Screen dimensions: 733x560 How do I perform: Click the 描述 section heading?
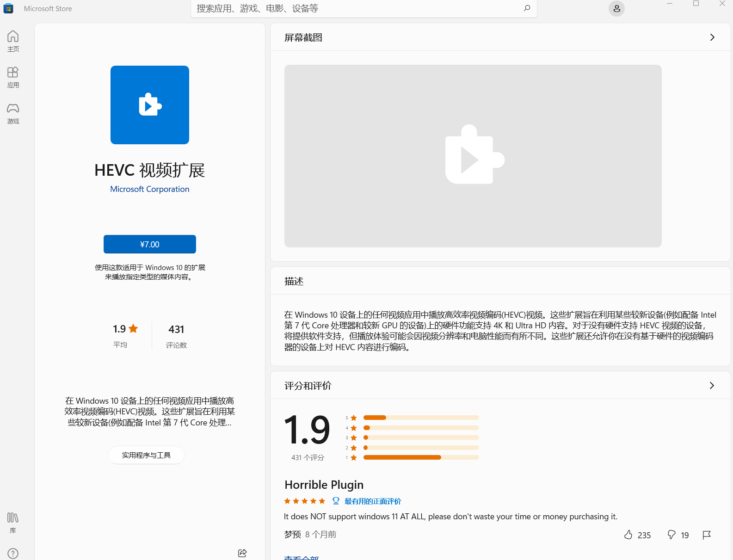coord(294,281)
